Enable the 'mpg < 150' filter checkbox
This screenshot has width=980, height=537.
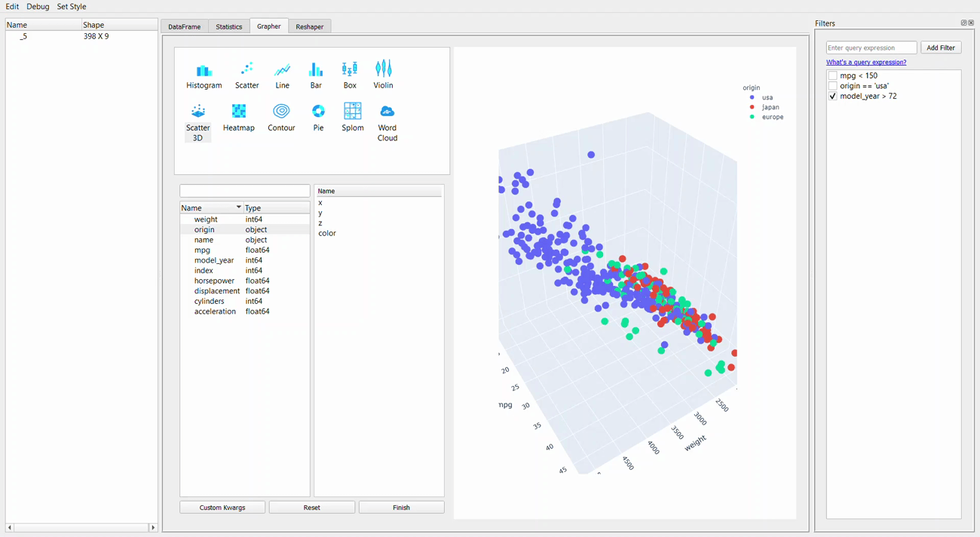click(x=833, y=76)
